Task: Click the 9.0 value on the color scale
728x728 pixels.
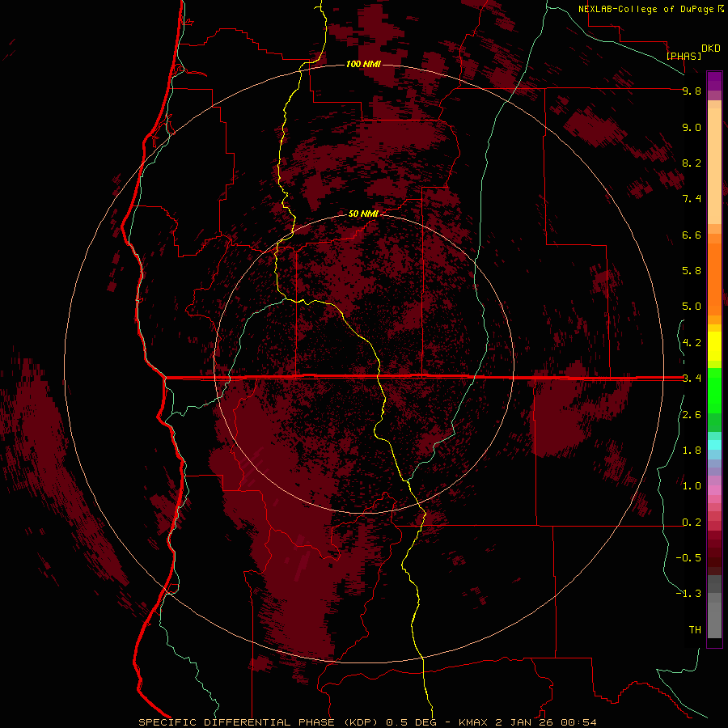Action: [x=692, y=127]
